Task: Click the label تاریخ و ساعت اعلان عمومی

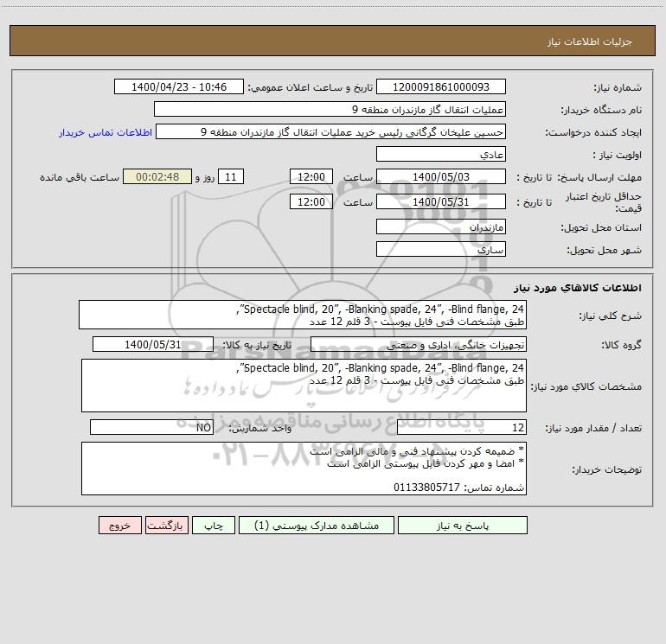Action: 310,87
